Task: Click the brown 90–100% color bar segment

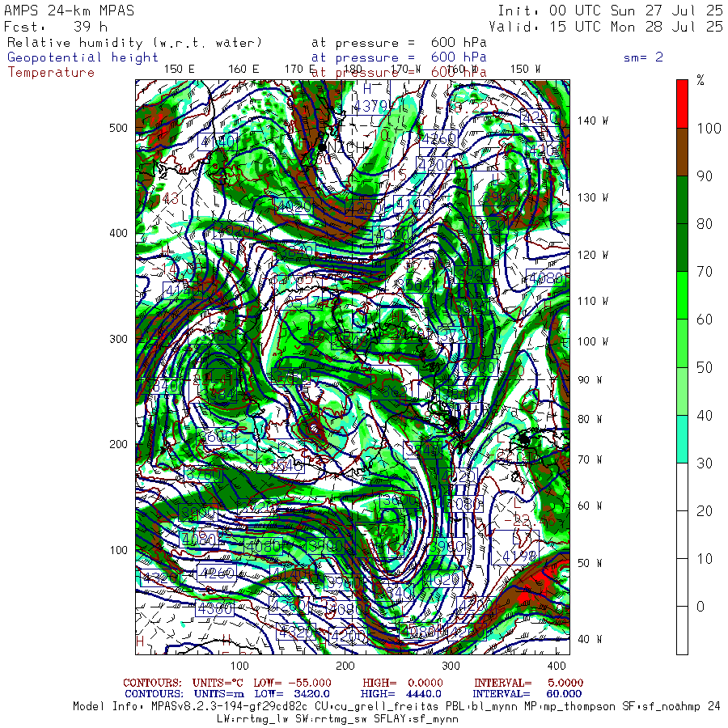Action: (x=682, y=152)
